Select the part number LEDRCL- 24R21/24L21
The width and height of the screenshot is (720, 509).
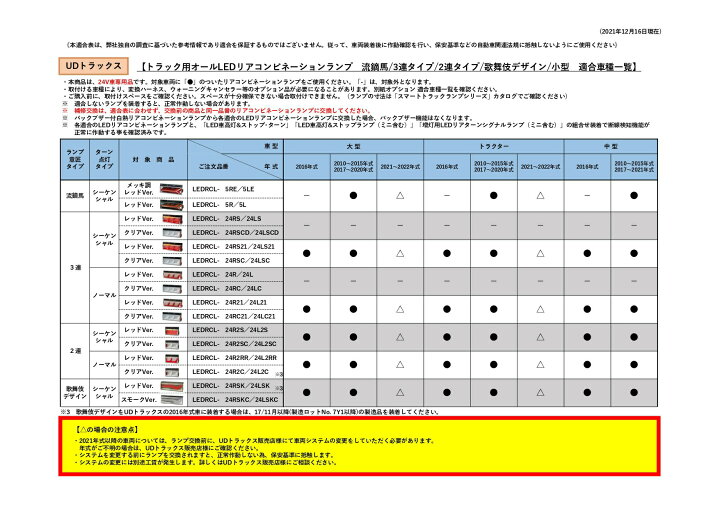click(x=229, y=303)
